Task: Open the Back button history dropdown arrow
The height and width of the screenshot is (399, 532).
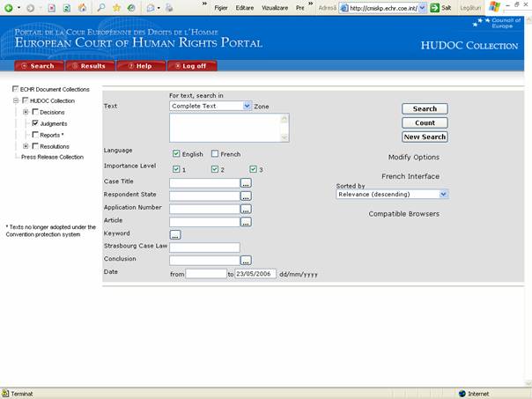Action: click(x=19, y=8)
